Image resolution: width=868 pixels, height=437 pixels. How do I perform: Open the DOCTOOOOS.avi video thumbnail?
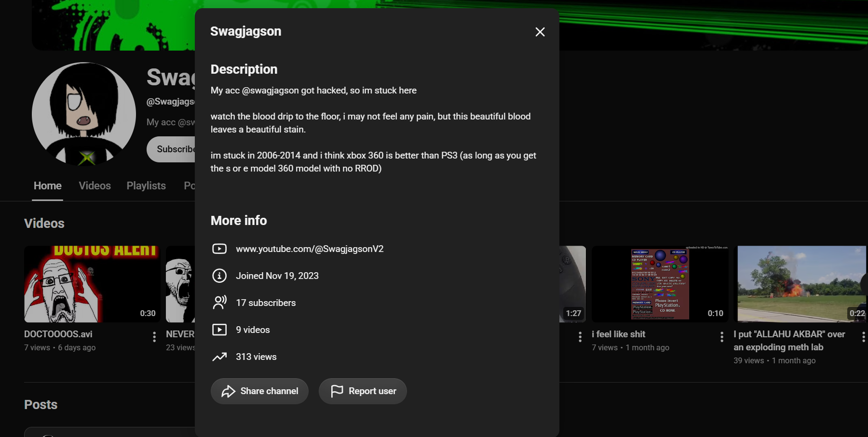(x=92, y=284)
